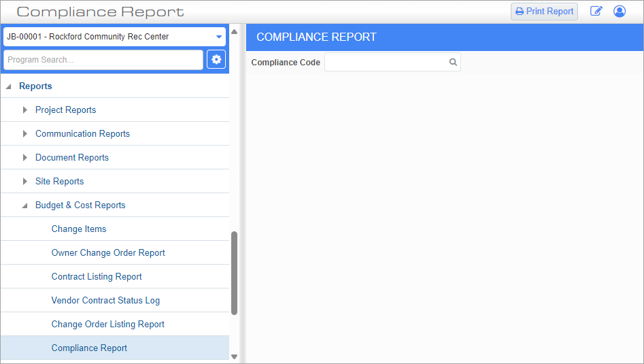Click the Compliance Code input field

point(386,63)
